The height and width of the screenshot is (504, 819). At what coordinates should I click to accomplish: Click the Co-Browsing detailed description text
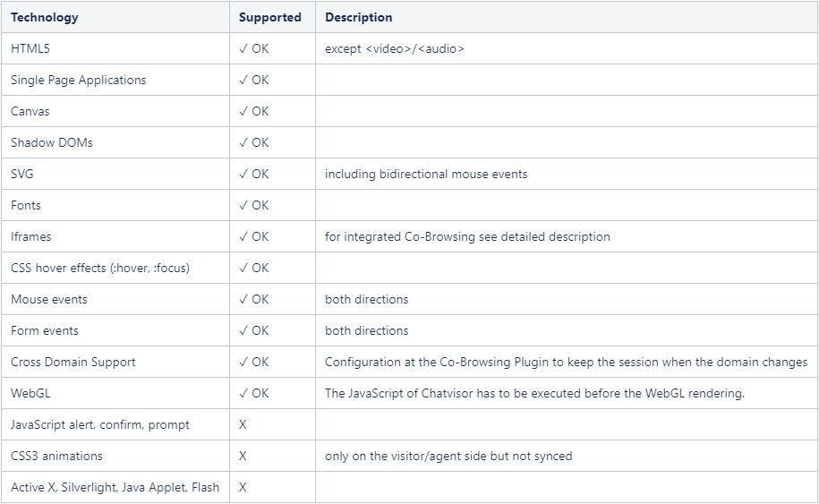467,236
